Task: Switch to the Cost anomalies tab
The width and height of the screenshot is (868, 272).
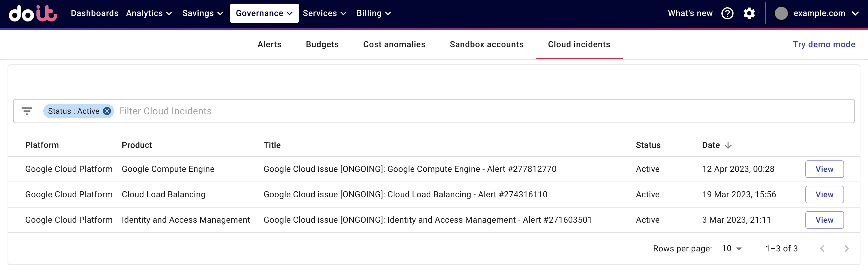Action: click(x=394, y=44)
